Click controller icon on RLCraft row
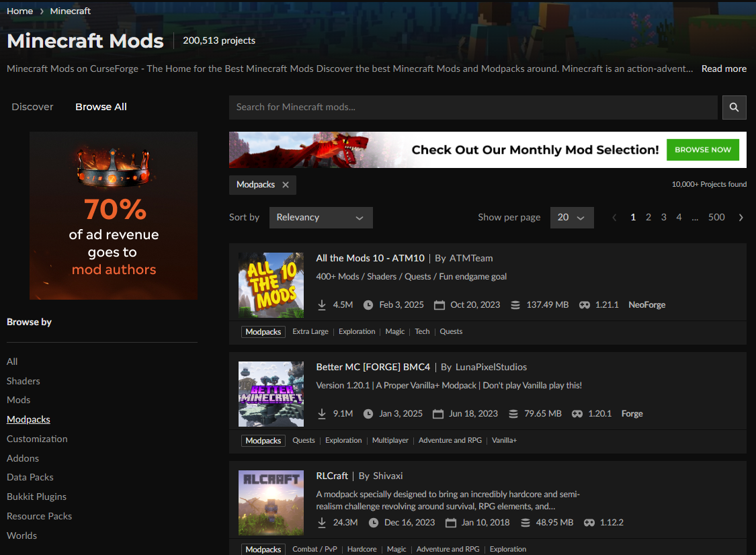 pyautogui.click(x=589, y=523)
